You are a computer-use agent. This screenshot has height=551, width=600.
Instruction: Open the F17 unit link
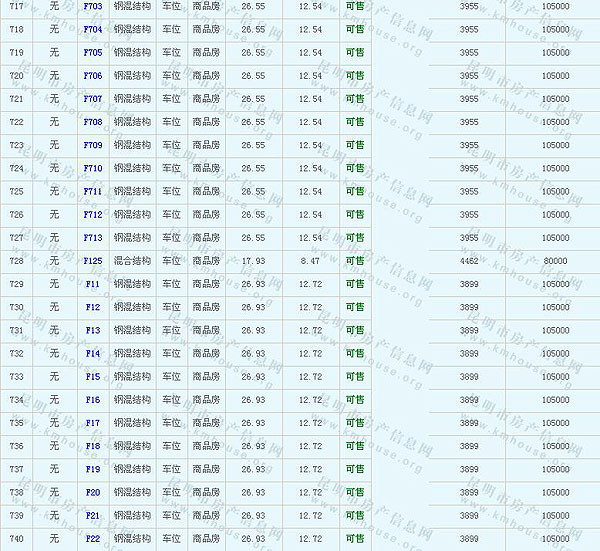pos(93,423)
